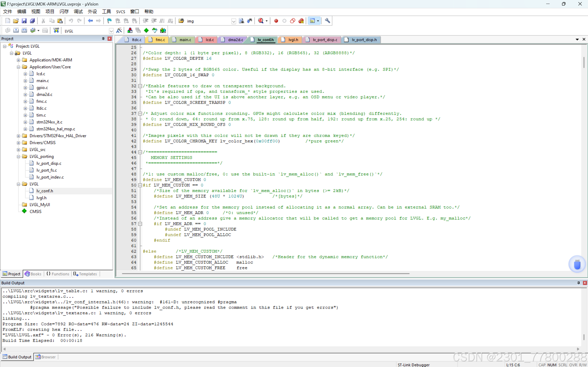The width and height of the screenshot is (588, 367).
Task: Click the Build target icon
Action: coord(16,31)
